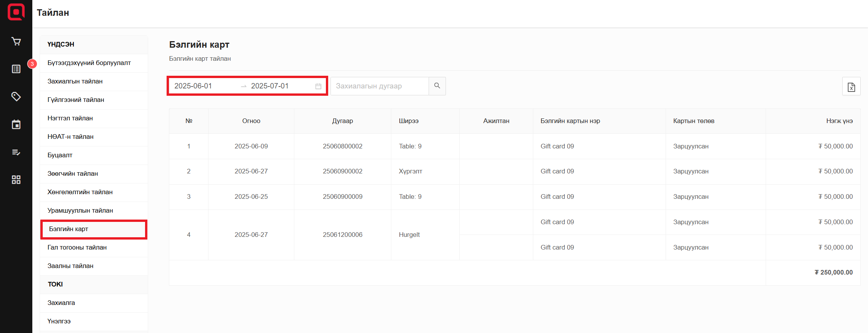This screenshot has height=333, width=868.
Task: Open the shopping cart sidebar icon
Action: pyautogui.click(x=16, y=42)
